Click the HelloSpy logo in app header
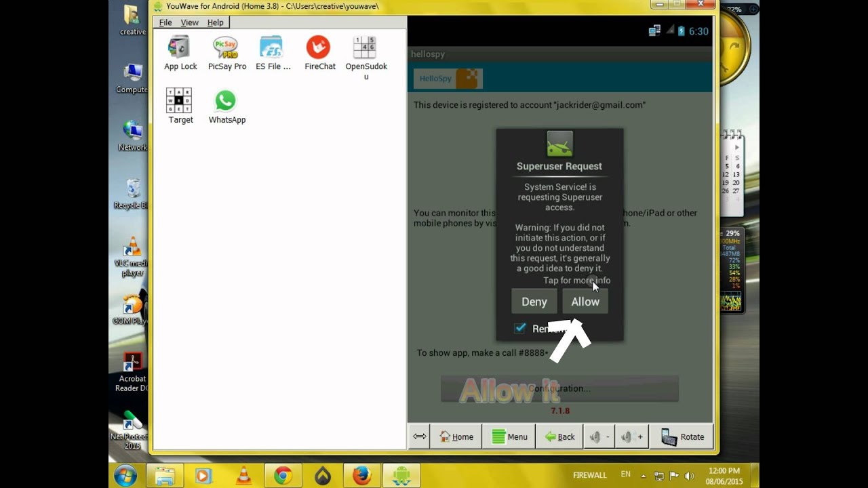 point(448,79)
